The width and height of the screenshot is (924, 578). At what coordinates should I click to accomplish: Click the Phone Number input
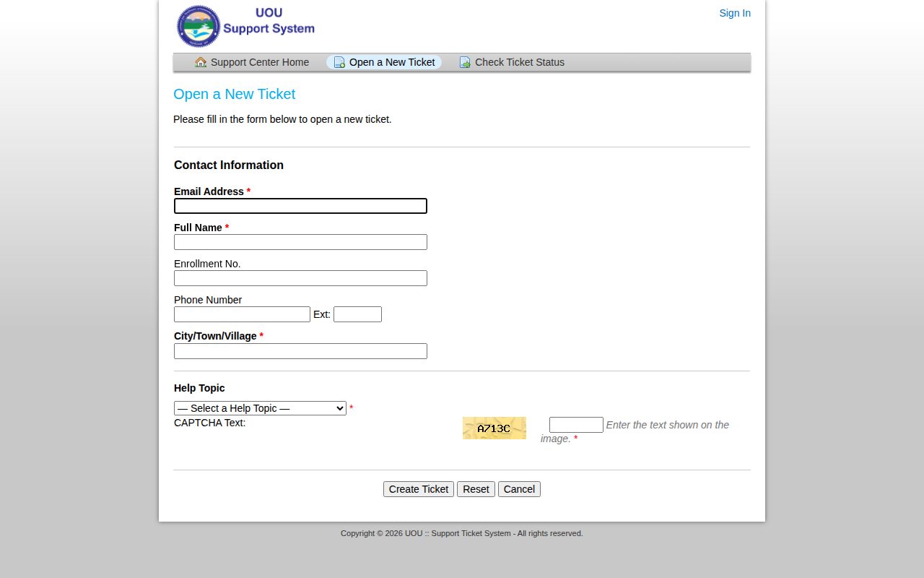click(x=242, y=314)
